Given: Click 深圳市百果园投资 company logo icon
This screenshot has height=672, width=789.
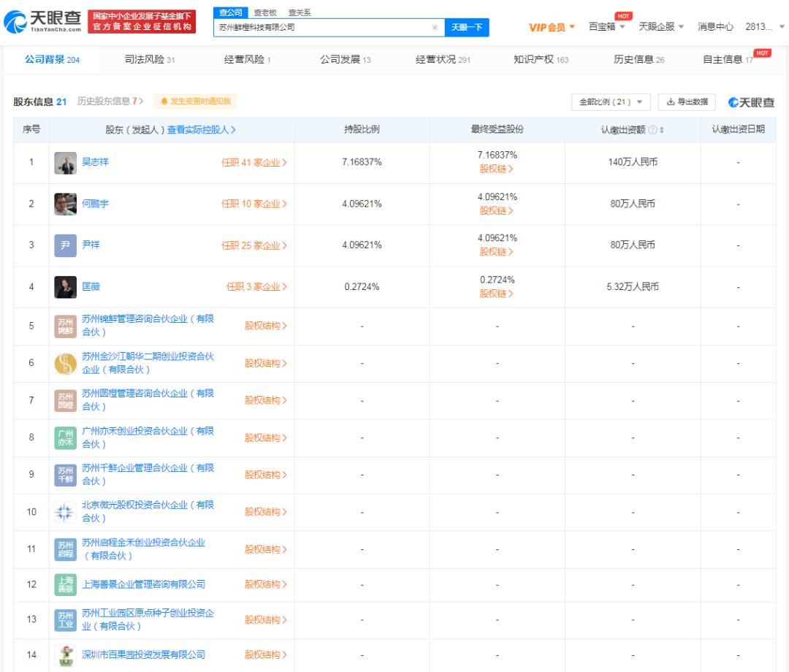Looking at the screenshot, I should point(65,655).
